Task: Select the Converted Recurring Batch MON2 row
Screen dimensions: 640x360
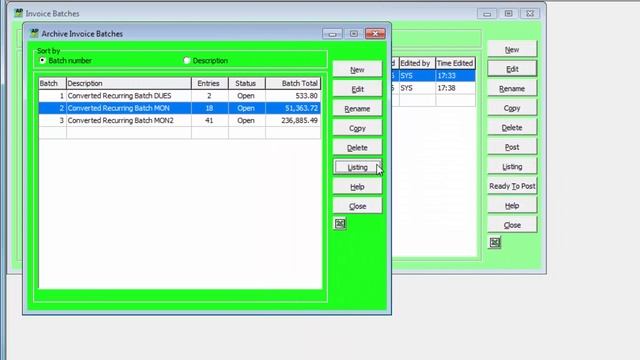Action: (x=180, y=120)
